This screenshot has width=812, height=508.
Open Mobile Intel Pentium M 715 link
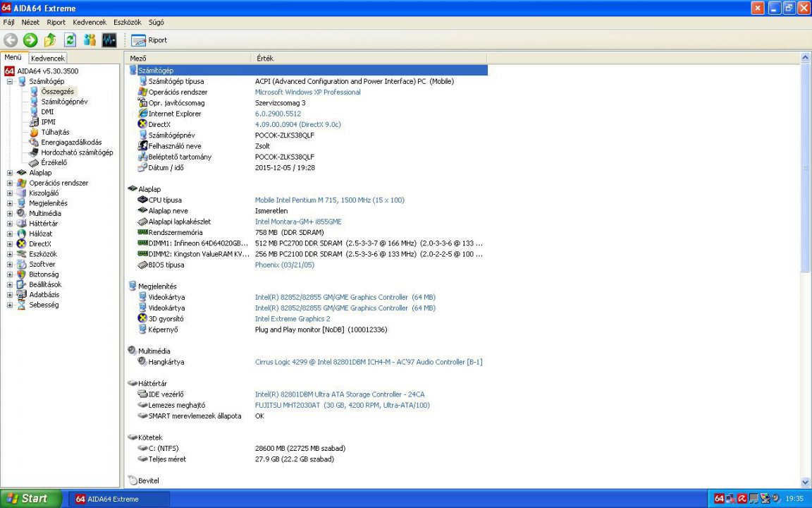coord(329,200)
